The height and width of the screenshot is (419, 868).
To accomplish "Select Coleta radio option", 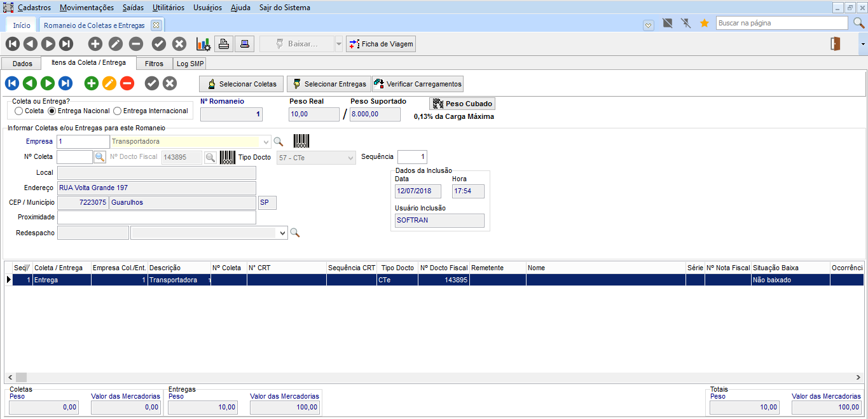I will (19, 111).
